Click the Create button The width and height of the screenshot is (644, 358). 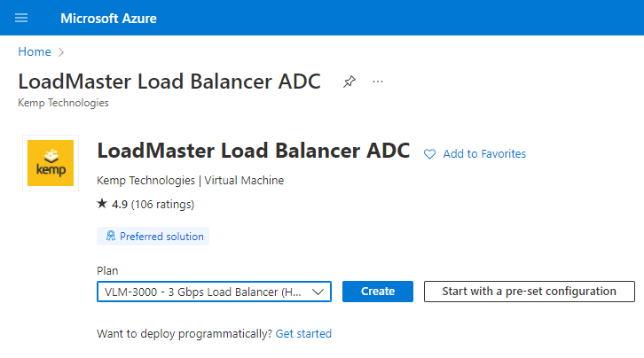coord(378,292)
